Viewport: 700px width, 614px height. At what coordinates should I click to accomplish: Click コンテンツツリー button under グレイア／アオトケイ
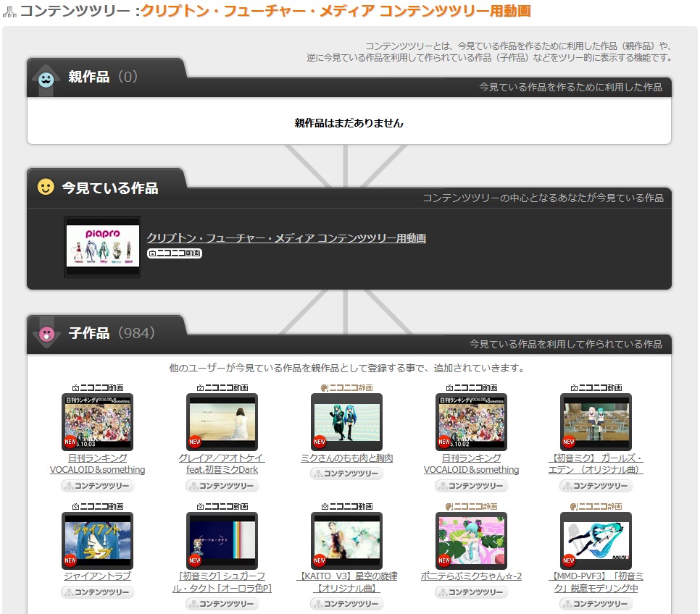tap(222, 486)
